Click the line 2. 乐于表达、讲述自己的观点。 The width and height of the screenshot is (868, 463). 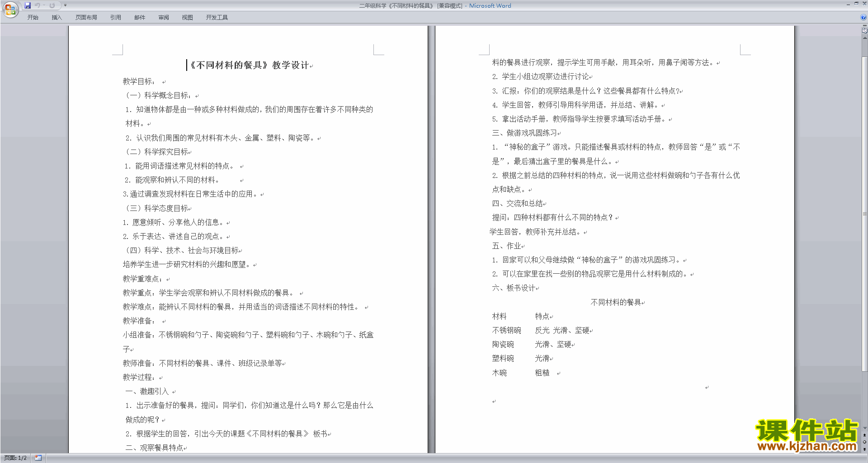coord(174,236)
